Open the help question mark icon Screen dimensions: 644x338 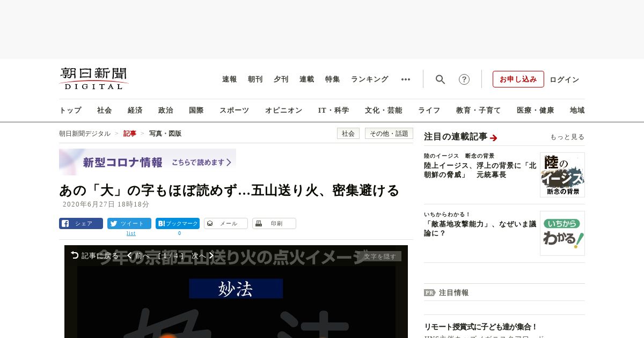464,79
